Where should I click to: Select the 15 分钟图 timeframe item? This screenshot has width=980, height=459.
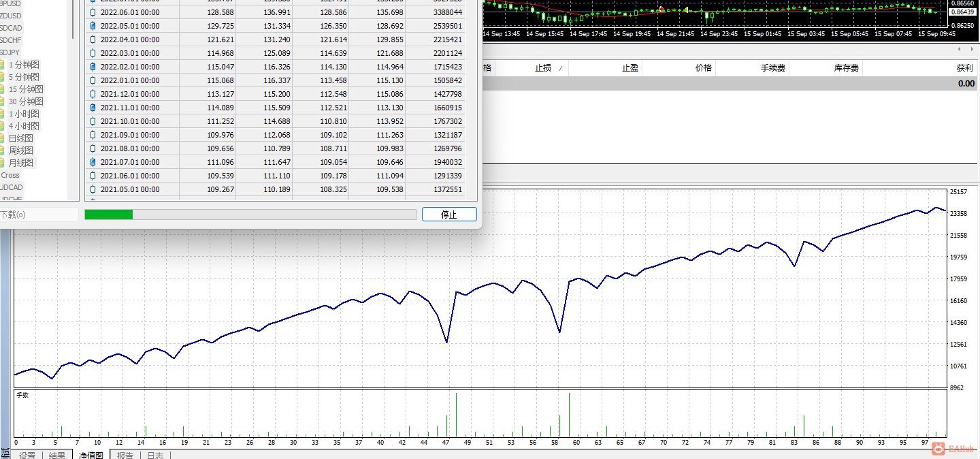pyautogui.click(x=26, y=89)
